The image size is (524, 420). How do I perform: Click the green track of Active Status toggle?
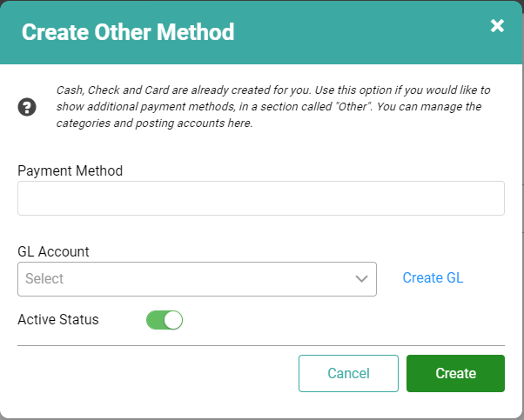click(x=155, y=320)
